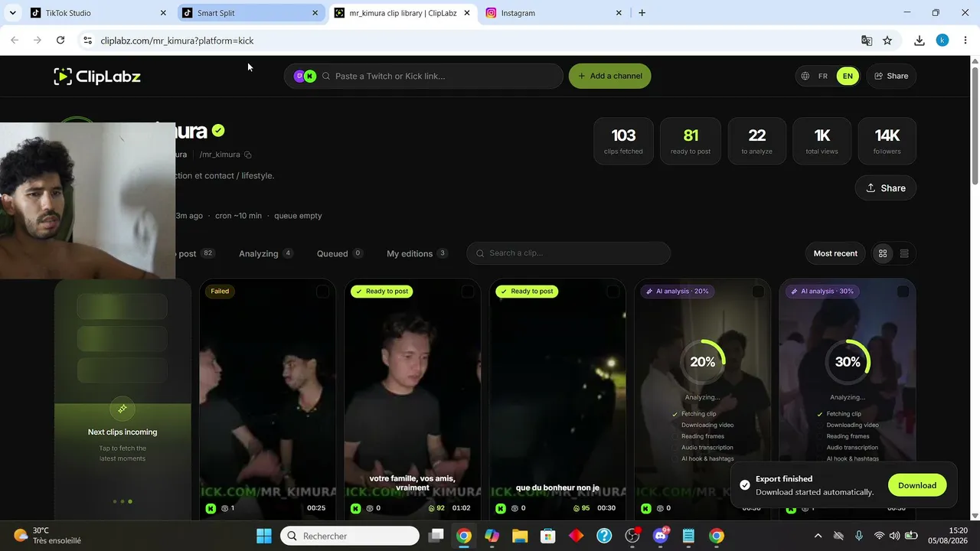Click the Twitch/Kick platform icons in link bar
The height and width of the screenshot is (551, 980).
(305, 76)
